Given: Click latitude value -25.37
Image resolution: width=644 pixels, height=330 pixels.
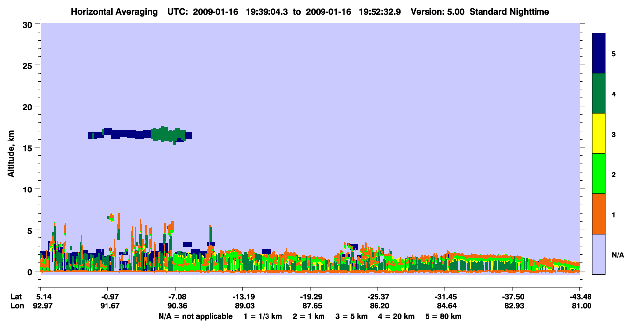Looking at the screenshot, I should tap(377, 296).
